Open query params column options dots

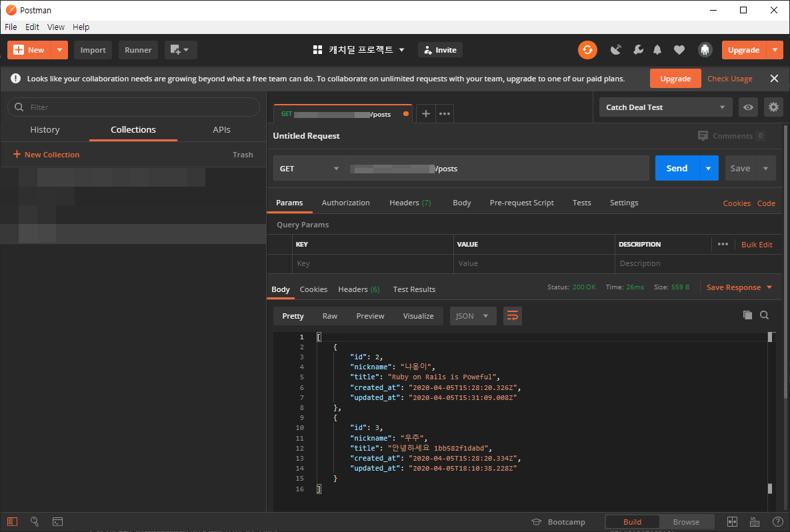tap(723, 245)
